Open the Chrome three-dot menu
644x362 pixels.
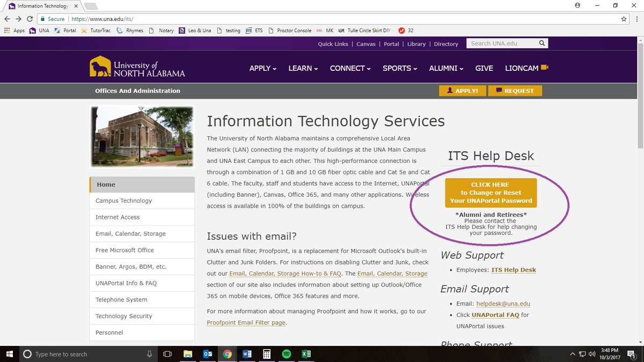[636, 19]
